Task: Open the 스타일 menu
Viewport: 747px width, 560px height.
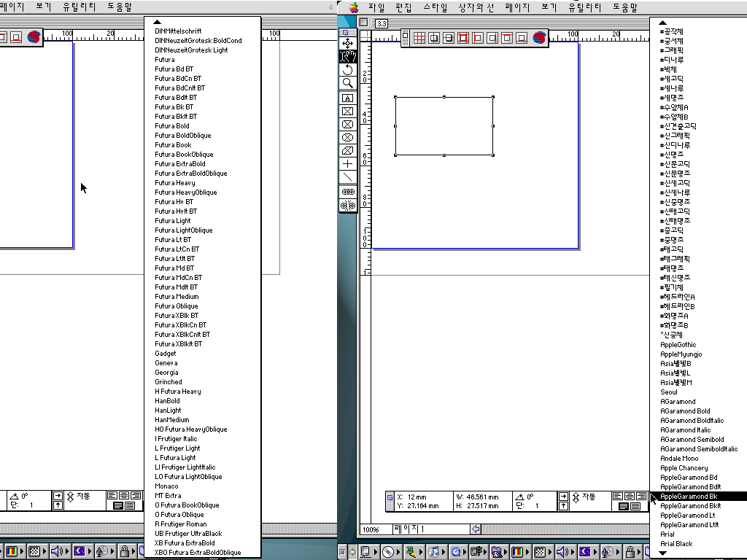Action: (436, 7)
